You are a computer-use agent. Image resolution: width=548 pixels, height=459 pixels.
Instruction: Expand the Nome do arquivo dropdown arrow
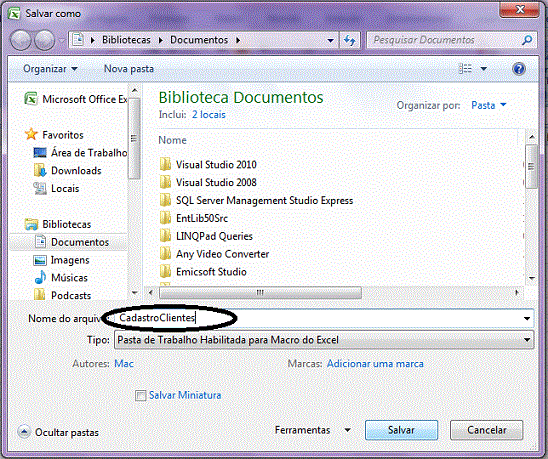tap(527, 318)
